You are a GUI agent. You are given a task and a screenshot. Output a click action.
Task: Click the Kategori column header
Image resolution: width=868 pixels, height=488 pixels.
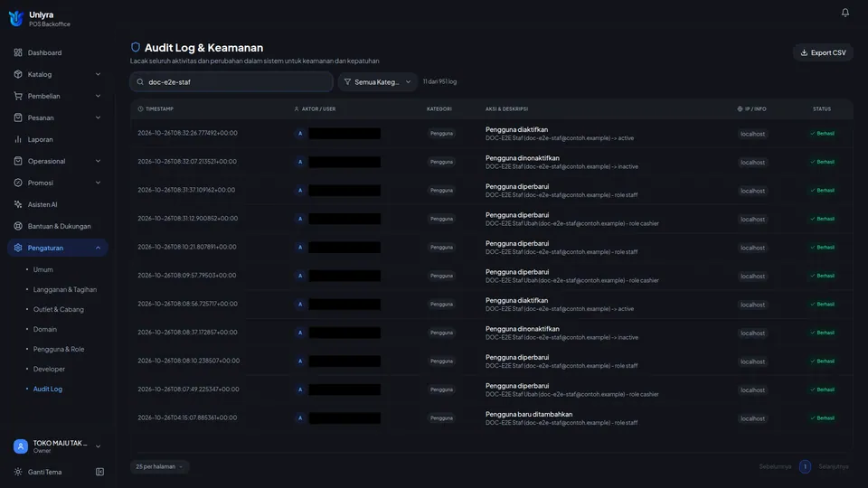point(439,109)
